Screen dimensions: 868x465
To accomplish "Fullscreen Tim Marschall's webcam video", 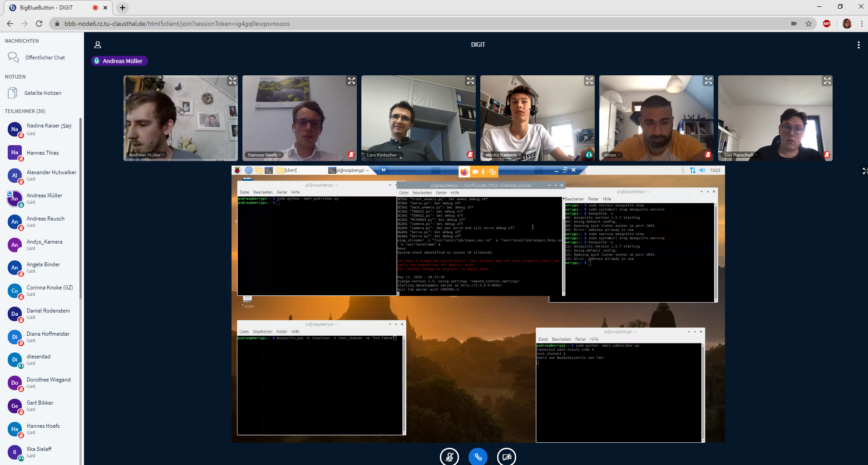I will [827, 81].
